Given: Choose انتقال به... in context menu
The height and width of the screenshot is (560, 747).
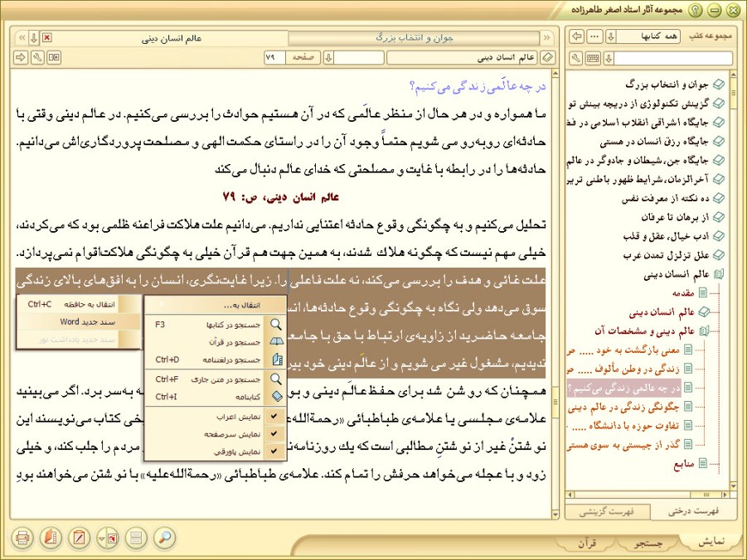Looking at the screenshot, I should [216, 305].
